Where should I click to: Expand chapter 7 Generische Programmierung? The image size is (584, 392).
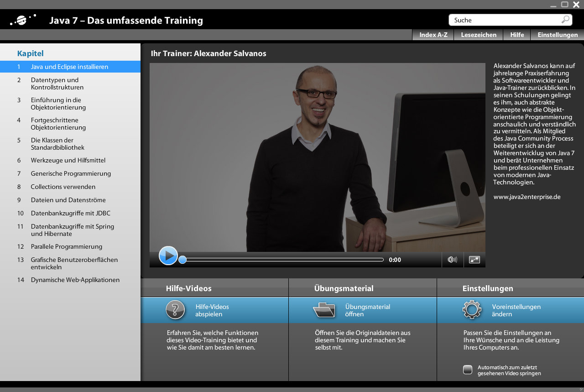pyautogui.click(x=71, y=173)
